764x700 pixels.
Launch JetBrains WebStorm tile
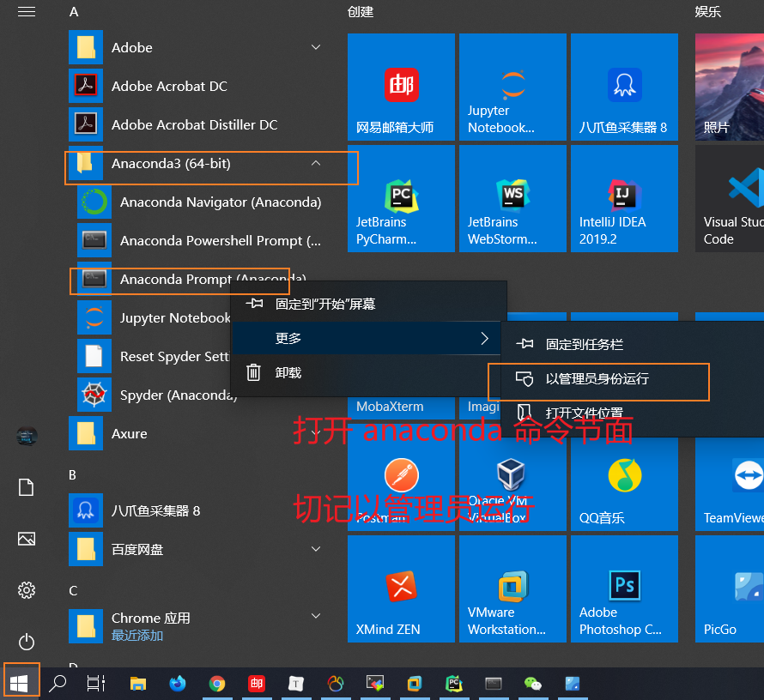click(512, 199)
